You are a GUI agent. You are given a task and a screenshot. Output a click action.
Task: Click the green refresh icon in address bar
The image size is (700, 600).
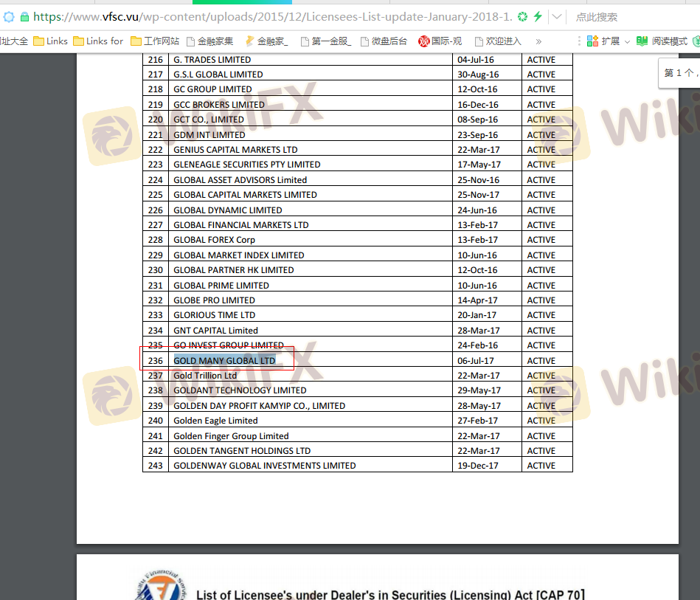[522, 16]
